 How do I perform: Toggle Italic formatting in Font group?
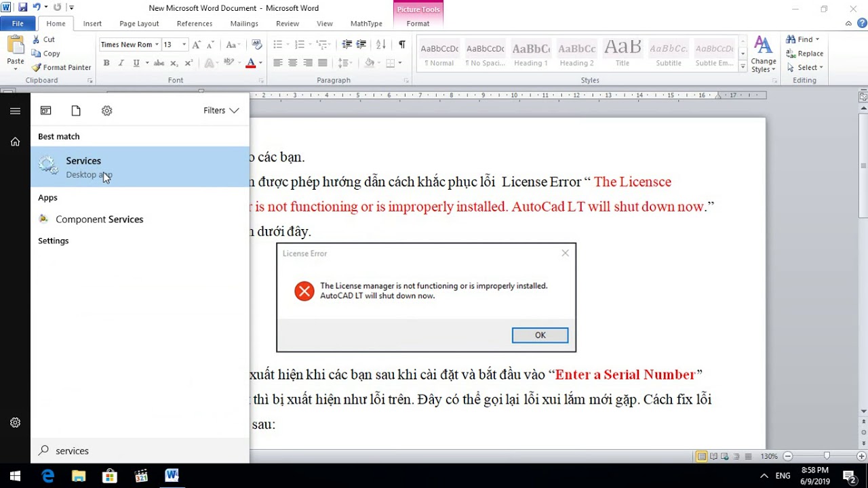pos(121,63)
